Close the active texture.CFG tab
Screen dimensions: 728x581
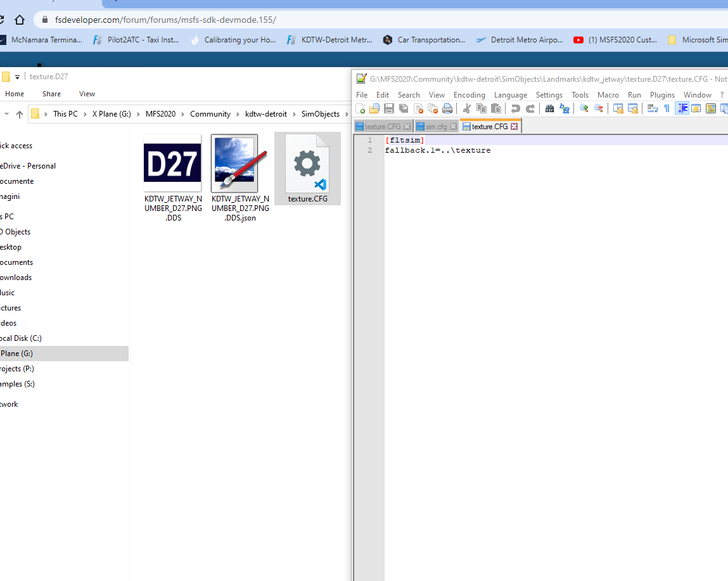click(514, 127)
